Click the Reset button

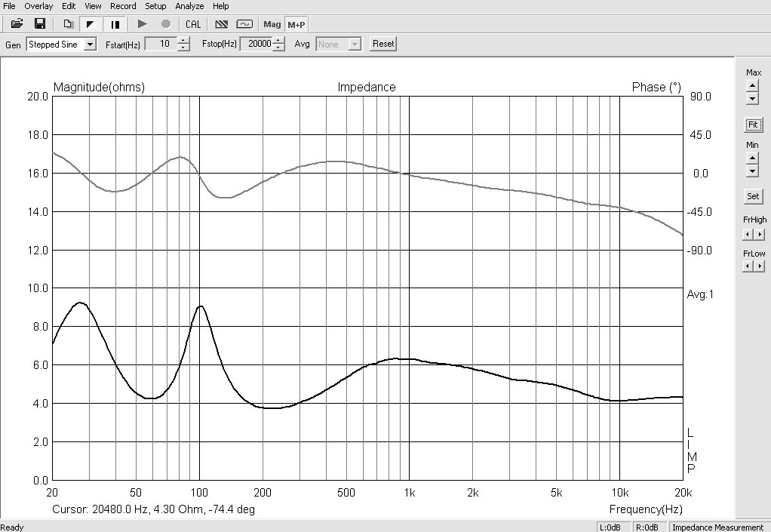click(x=383, y=44)
